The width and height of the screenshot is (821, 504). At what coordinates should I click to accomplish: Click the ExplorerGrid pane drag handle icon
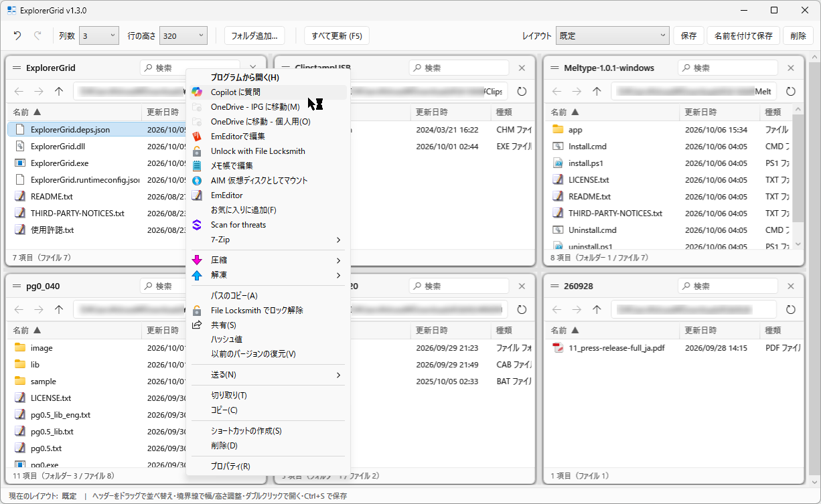16,68
